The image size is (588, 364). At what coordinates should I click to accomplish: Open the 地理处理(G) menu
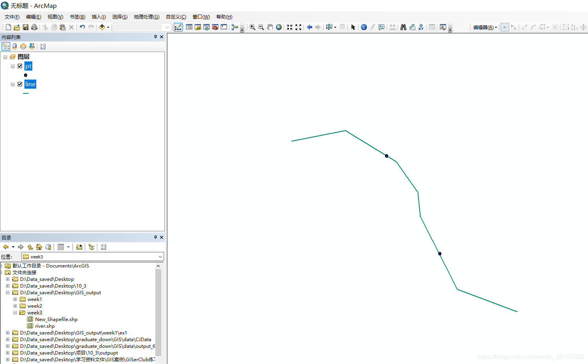tap(147, 17)
